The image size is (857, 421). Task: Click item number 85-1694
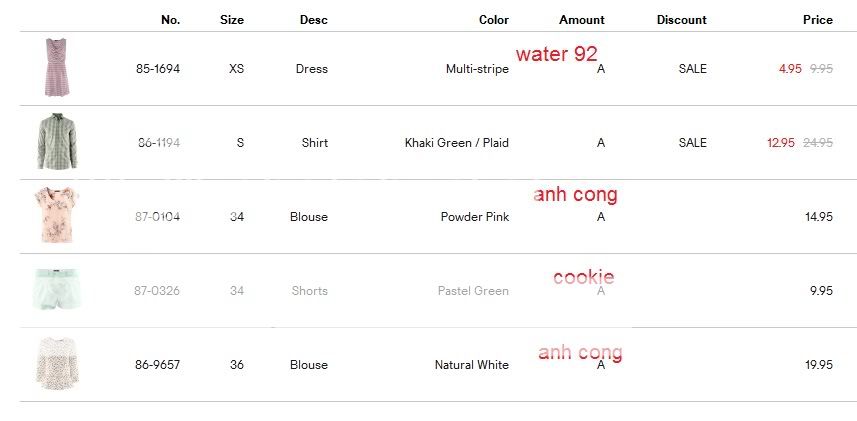click(158, 69)
